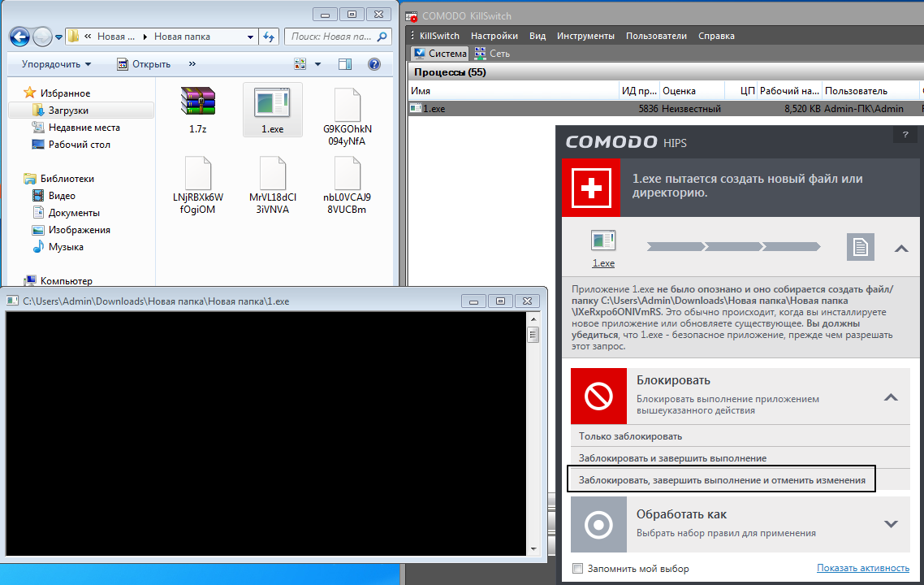
Task: Collapse the HIPS alert details chevron
Action: pyautogui.click(x=901, y=249)
